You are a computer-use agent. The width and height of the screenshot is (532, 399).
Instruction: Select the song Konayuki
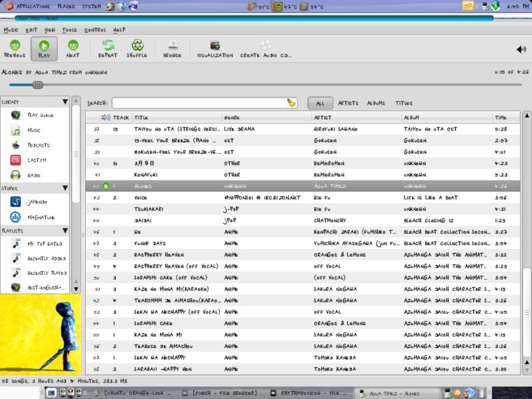(x=303, y=175)
